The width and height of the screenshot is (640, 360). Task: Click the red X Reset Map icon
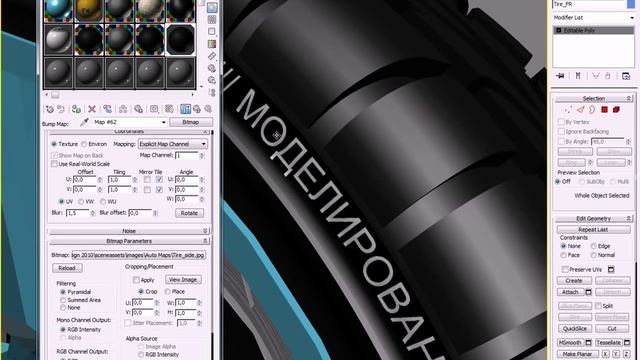tap(92, 109)
